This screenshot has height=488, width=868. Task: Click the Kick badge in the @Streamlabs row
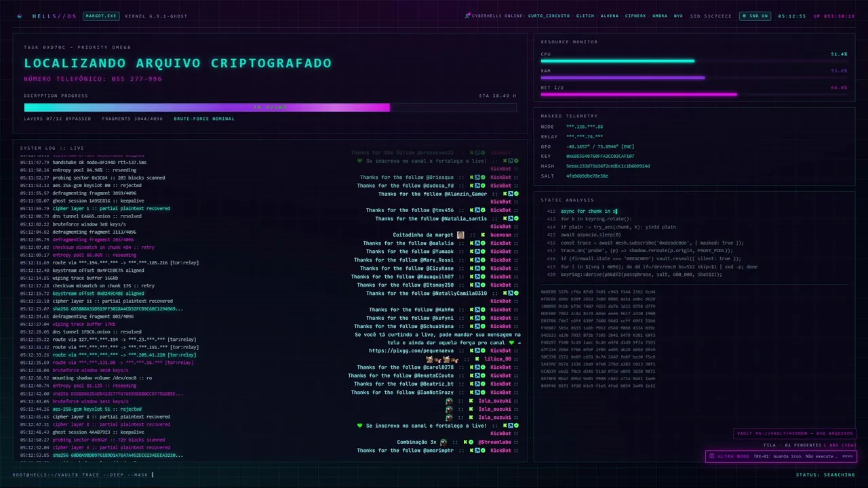(465, 442)
